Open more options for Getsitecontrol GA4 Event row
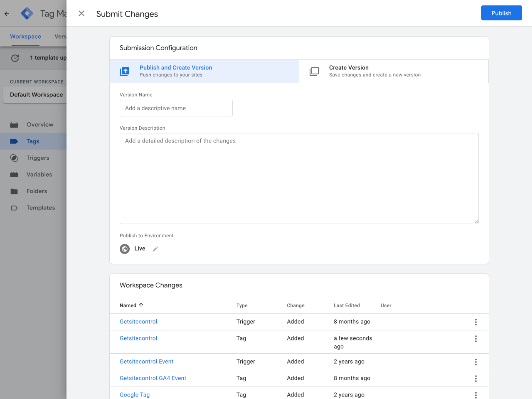The image size is (532, 399). 475,379
